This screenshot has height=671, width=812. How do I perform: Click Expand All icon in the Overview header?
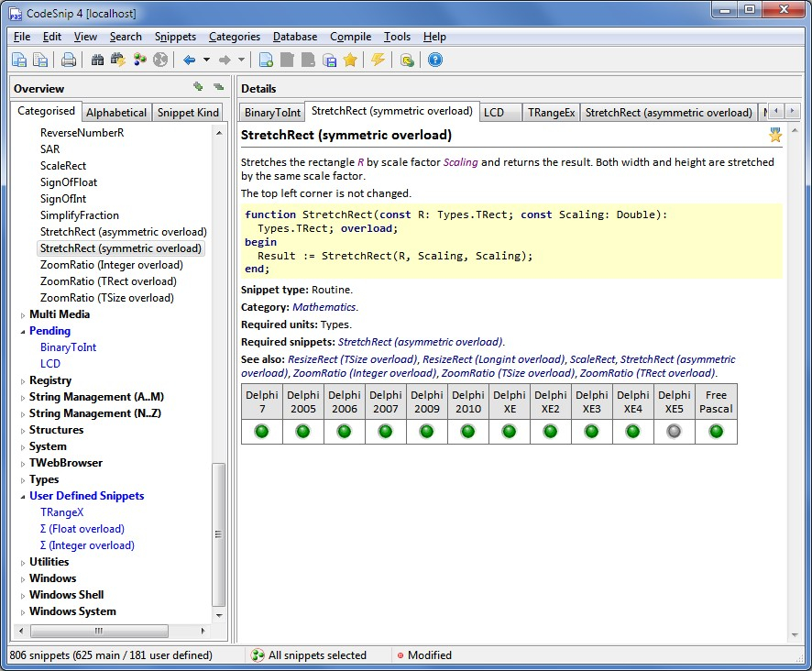[x=198, y=87]
